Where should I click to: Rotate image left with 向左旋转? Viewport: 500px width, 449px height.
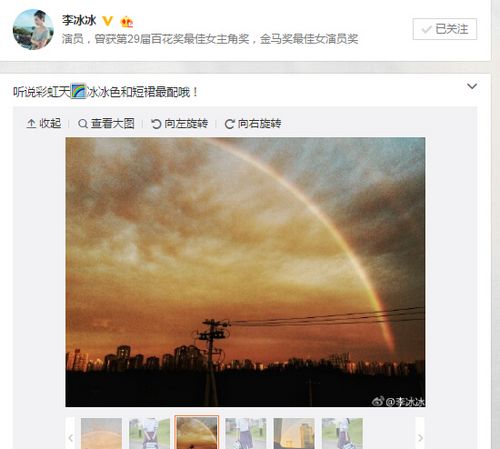[179, 124]
